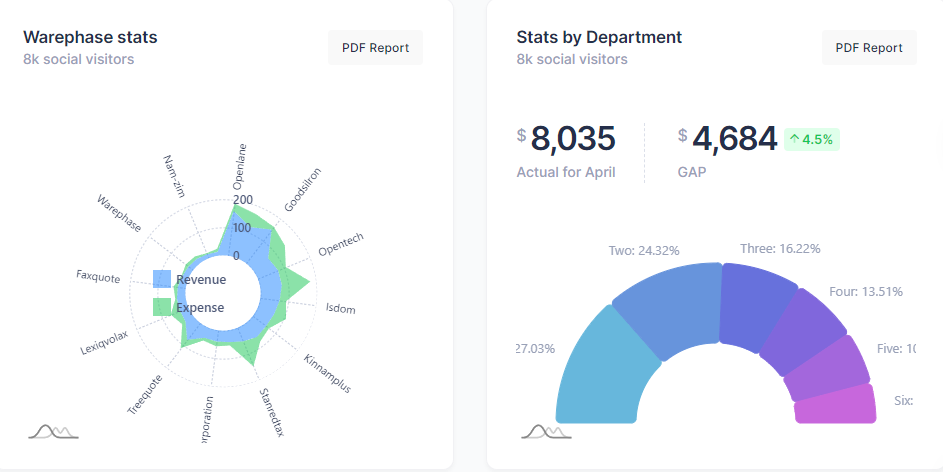Click the Stats by Department heading
This screenshot has width=943, height=472.
coord(599,37)
